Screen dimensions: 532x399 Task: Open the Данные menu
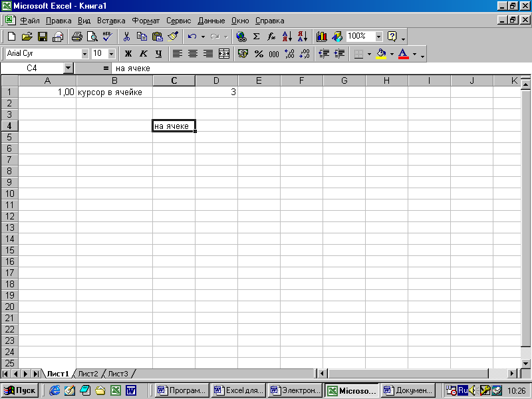click(x=211, y=21)
